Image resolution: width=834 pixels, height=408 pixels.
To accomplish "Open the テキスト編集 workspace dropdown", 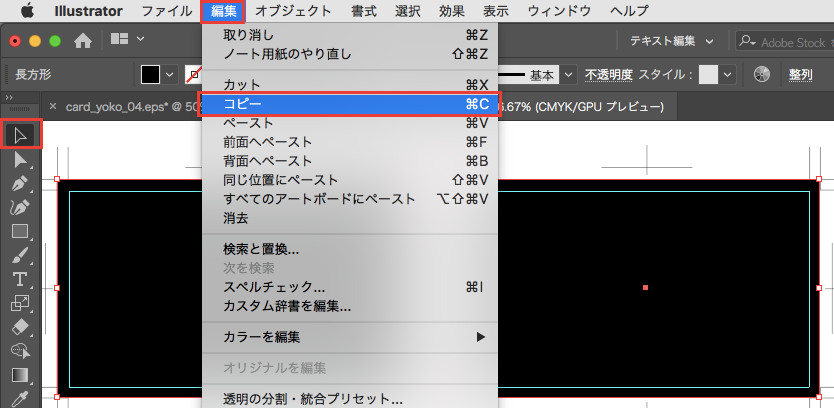I will click(x=671, y=41).
